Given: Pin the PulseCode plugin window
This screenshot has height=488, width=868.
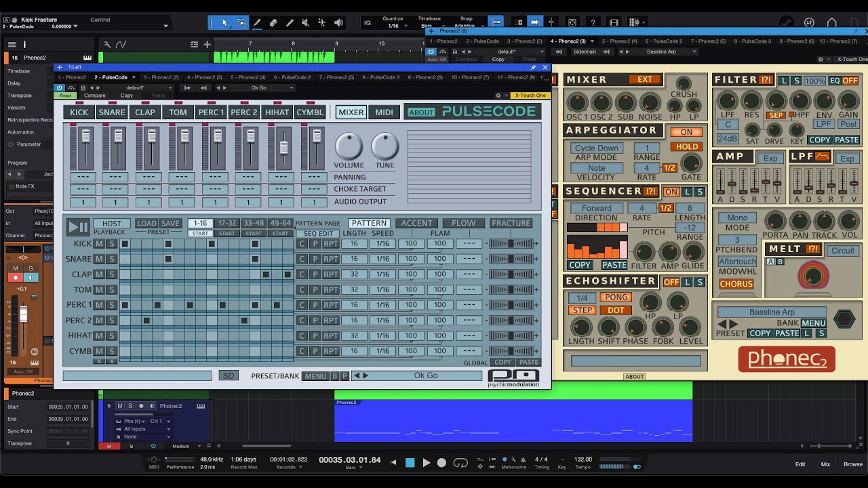Looking at the screenshot, I should (533, 67).
